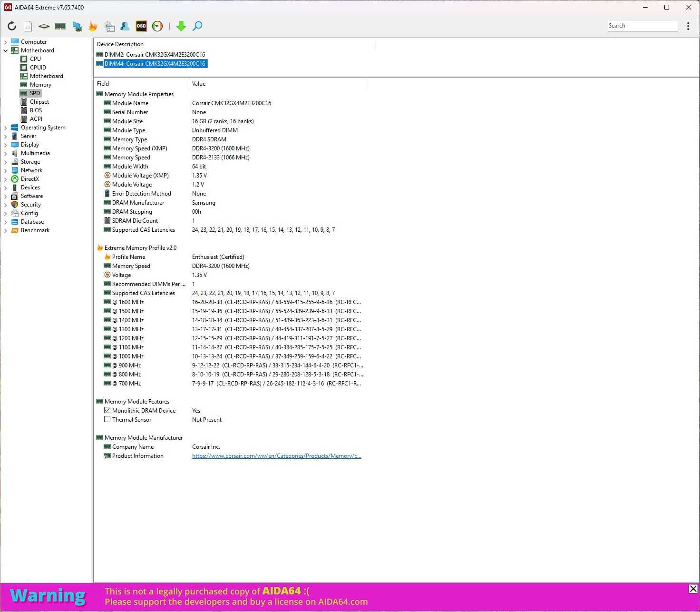Expand the Storage tree node
The image size is (700, 612).
(x=5, y=162)
